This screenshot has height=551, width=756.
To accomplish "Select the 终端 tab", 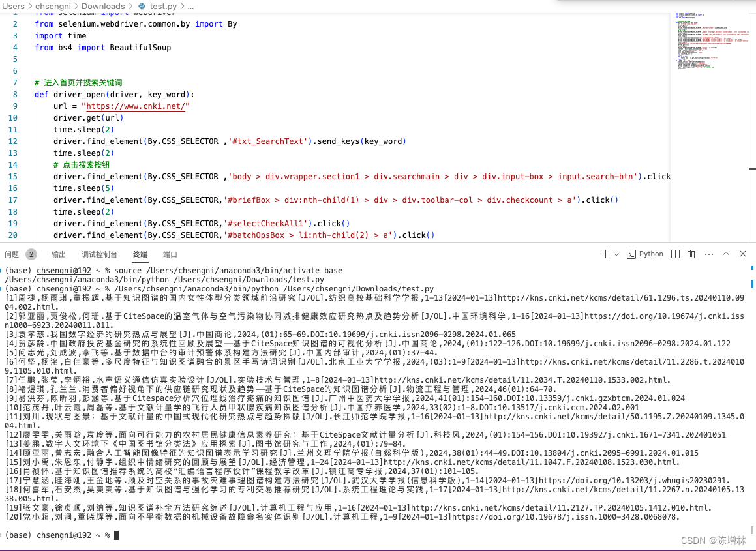I will tap(140, 254).
